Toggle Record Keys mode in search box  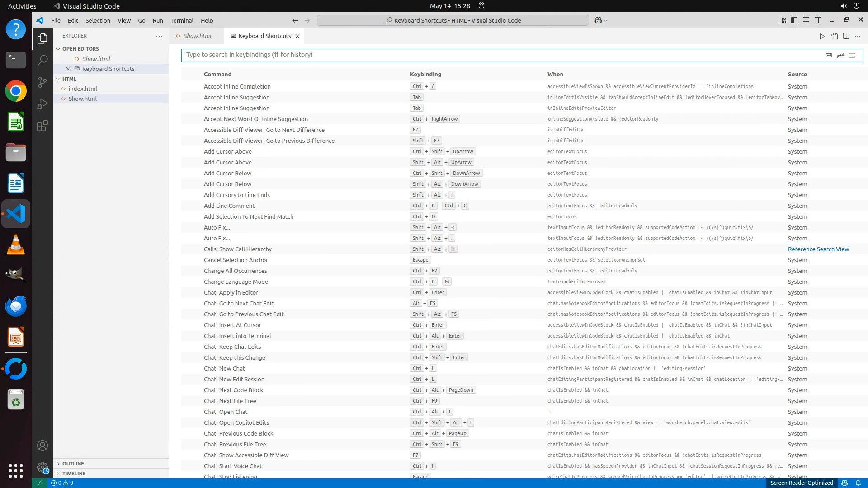(829, 55)
